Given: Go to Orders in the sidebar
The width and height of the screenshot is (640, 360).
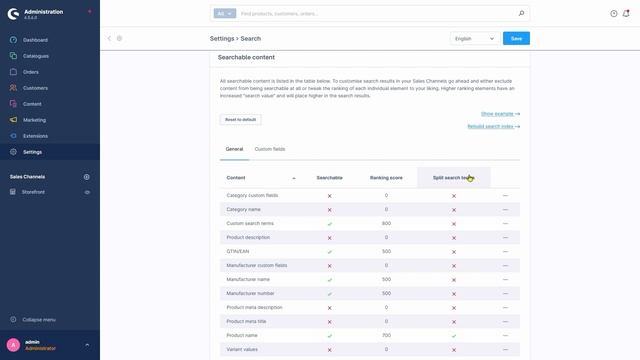Looking at the screenshot, I should pos(31,72).
